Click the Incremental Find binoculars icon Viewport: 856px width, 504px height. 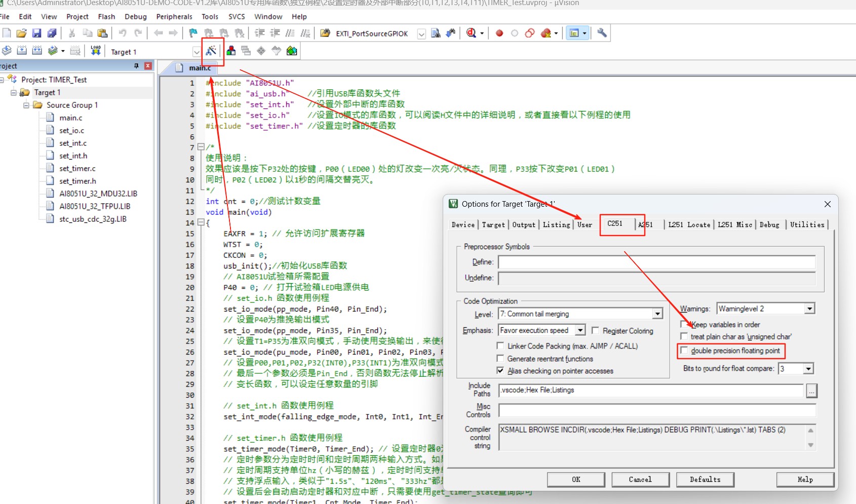[x=450, y=33]
